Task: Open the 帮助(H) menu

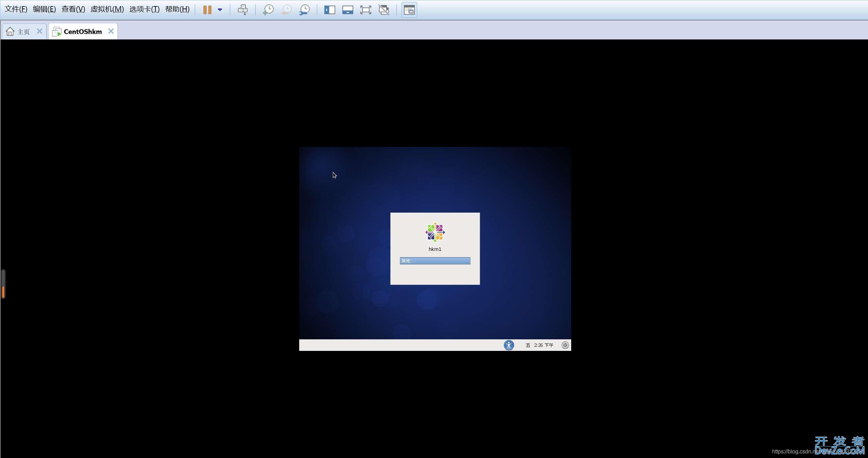Action: coord(177,9)
